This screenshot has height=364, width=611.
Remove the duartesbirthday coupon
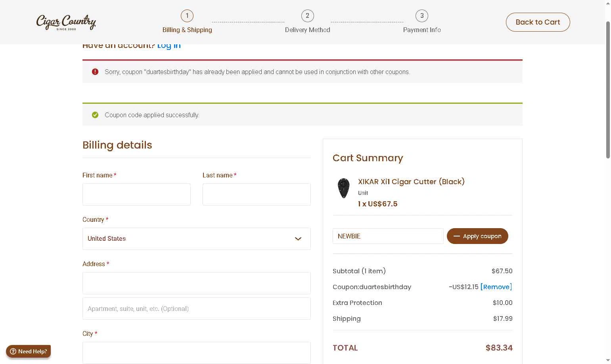pyautogui.click(x=496, y=287)
